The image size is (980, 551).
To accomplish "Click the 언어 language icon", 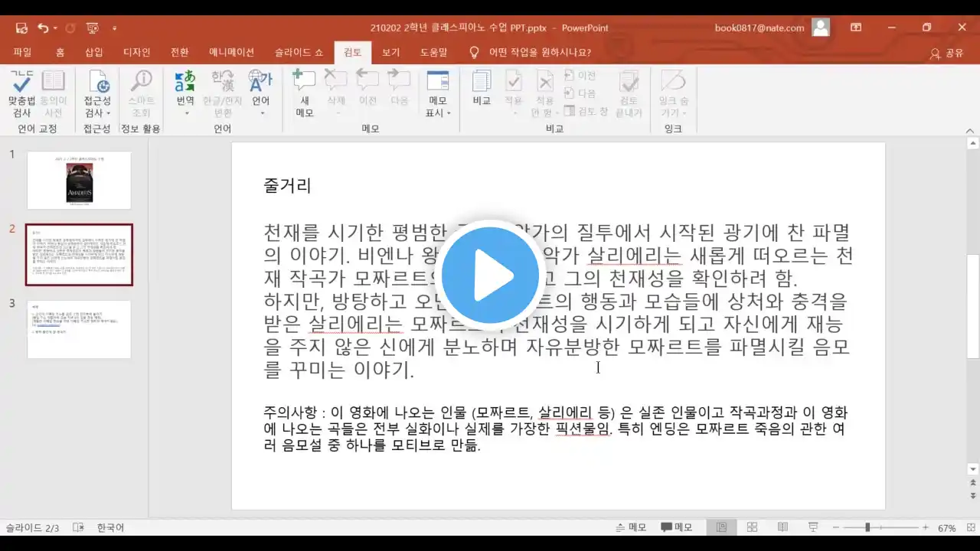I will (x=260, y=83).
